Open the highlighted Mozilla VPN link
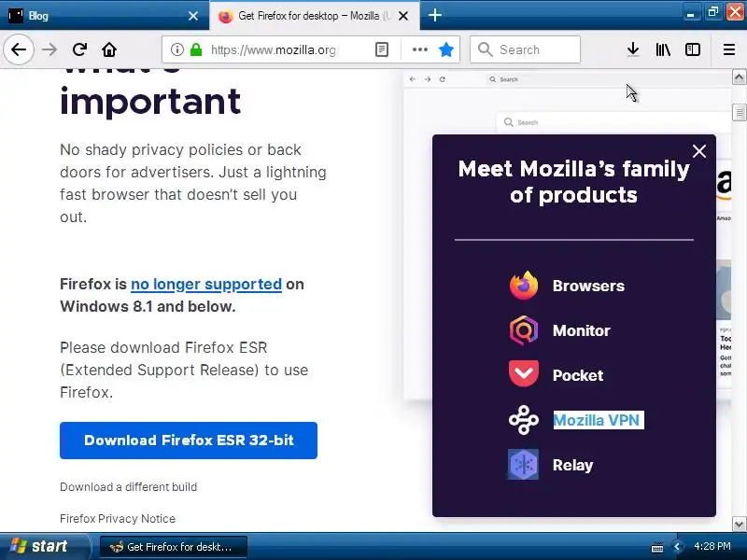Viewport: 747px width, 560px height. tap(599, 420)
